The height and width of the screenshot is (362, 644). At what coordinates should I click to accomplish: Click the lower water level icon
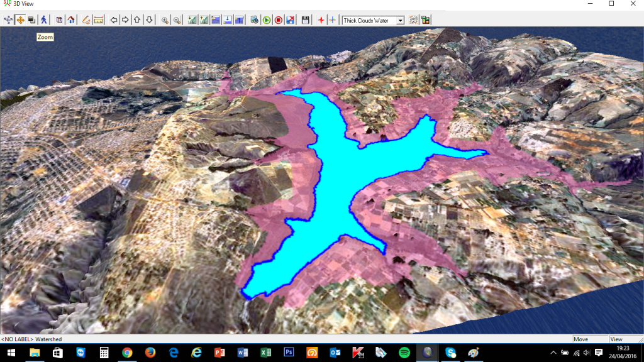pyautogui.click(x=228, y=20)
